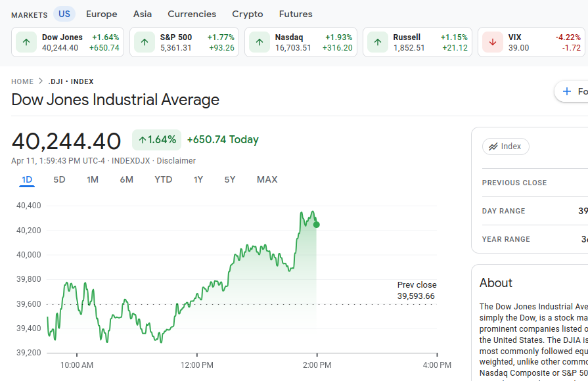Click the VIX red down-arrow icon
Viewport: 588px width, 381px height.
tap(493, 42)
